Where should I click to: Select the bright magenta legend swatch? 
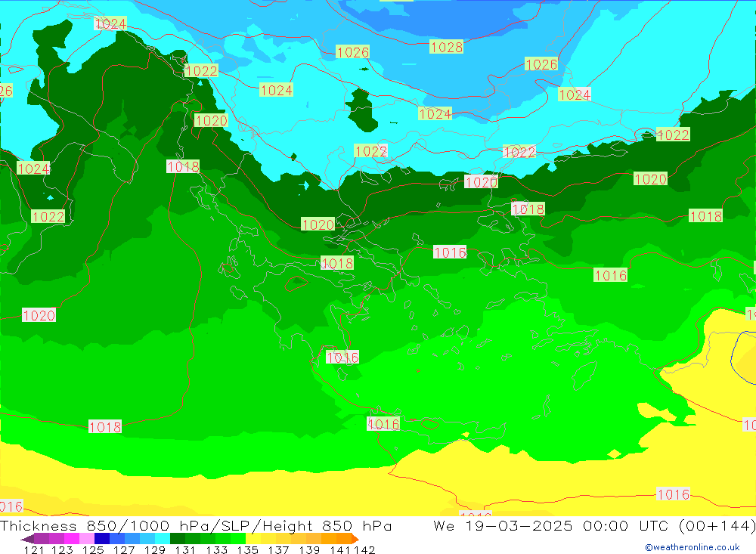coord(71,539)
